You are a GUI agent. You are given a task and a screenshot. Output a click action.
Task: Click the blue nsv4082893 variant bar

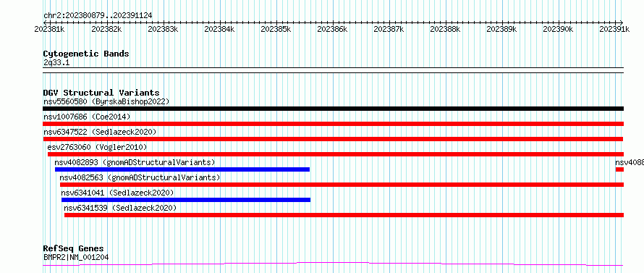point(182,169)
